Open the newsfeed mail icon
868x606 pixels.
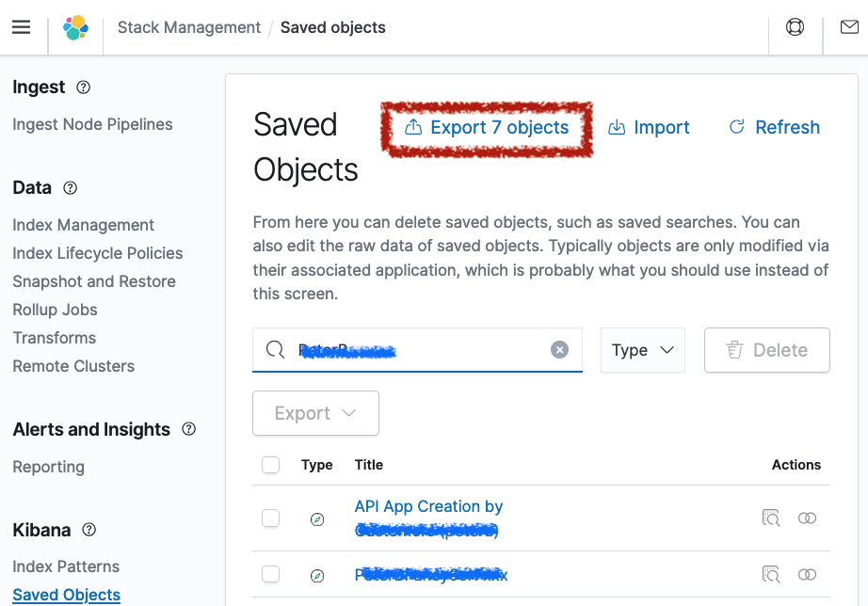tap(849, 26)
